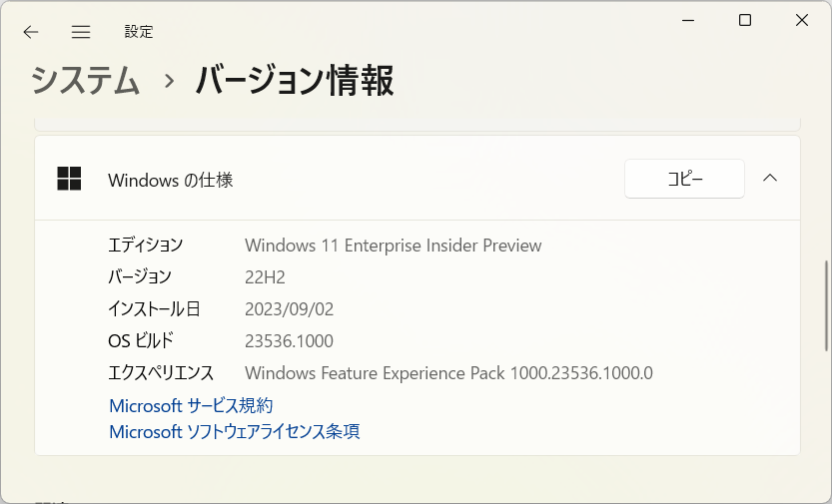
Task: Click the 設定 window title
Action: pos(139,32)
